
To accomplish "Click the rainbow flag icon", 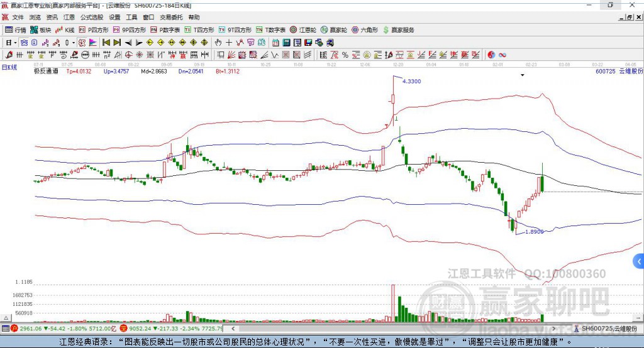I will coord(93,43).
